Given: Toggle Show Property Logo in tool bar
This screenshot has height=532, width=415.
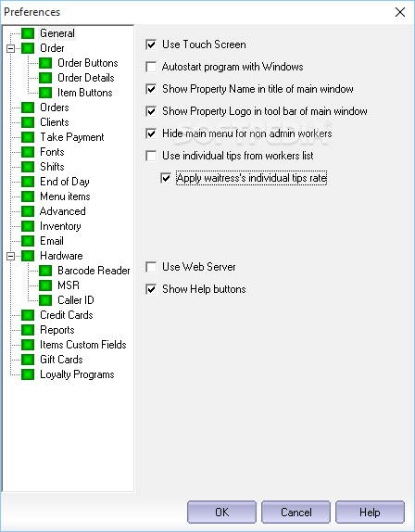Looking at the screenshot, I should (151, 111).
